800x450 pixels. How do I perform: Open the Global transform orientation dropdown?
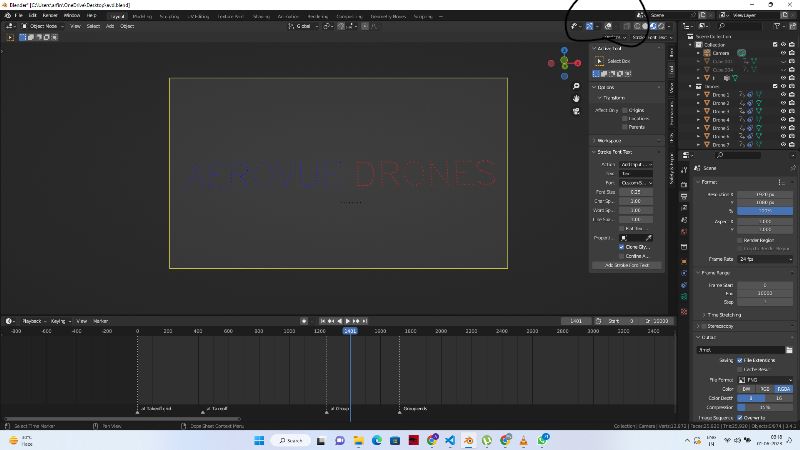[x=302, y=26]
